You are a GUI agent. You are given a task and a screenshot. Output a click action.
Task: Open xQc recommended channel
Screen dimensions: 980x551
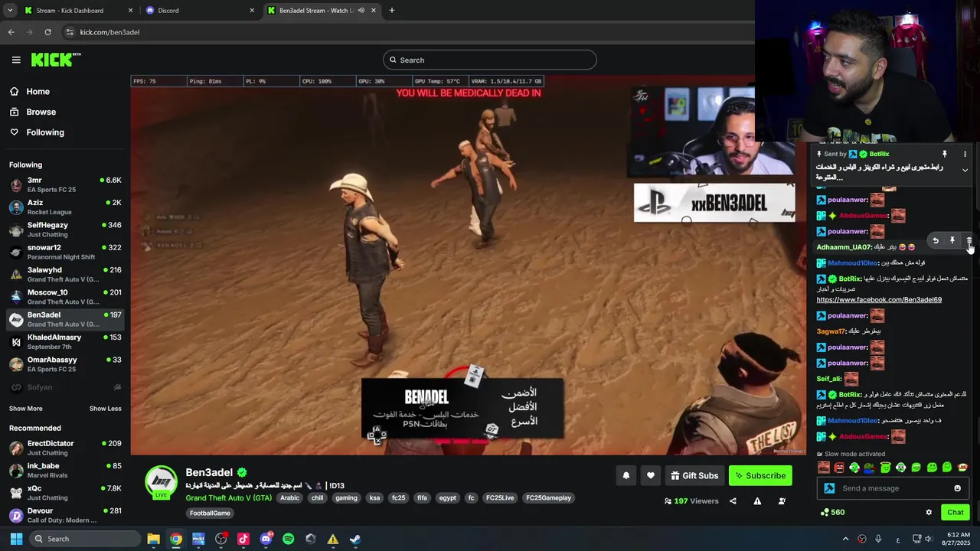click(x=65, y=493)
